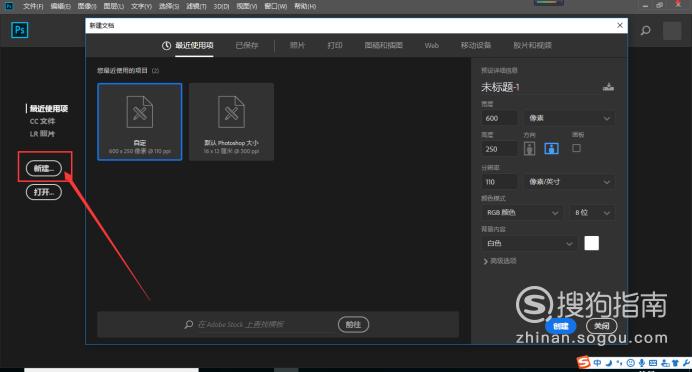
Task: Click the search magnifier icon at top right
Action: click(645, 30)
